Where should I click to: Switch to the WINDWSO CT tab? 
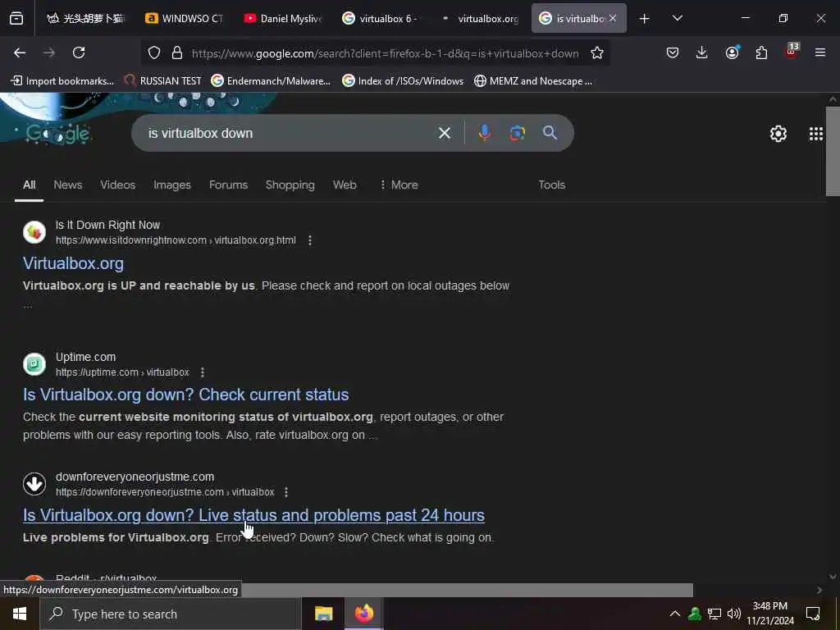(185, 19)
